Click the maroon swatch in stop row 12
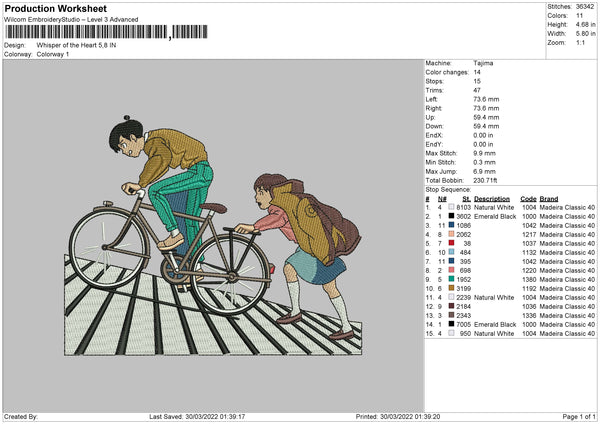The height and width of the screenshot is (424, 600). (x=452, y=307)
